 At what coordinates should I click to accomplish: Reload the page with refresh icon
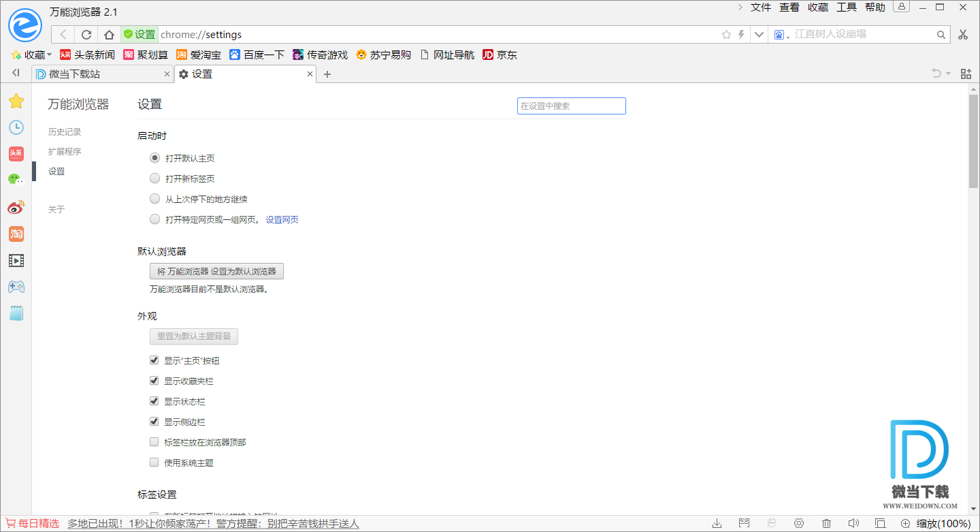pyautogui.click(x=86, y=34)
